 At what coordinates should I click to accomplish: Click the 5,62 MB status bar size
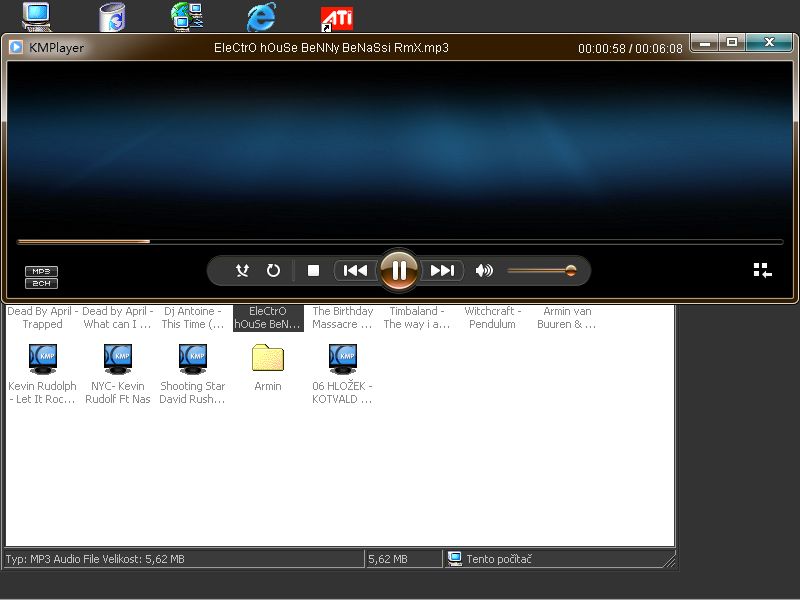point(388,559)
